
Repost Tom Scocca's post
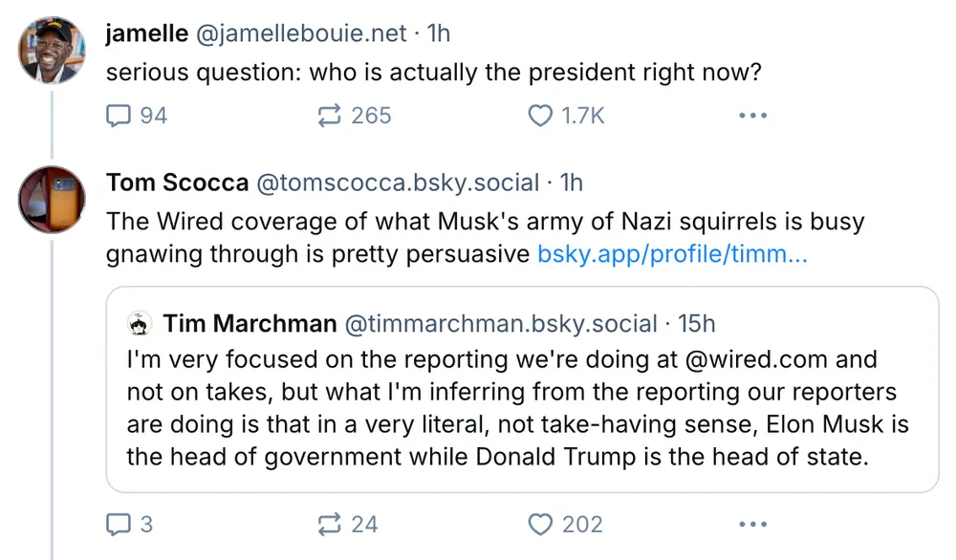[331, 524]
